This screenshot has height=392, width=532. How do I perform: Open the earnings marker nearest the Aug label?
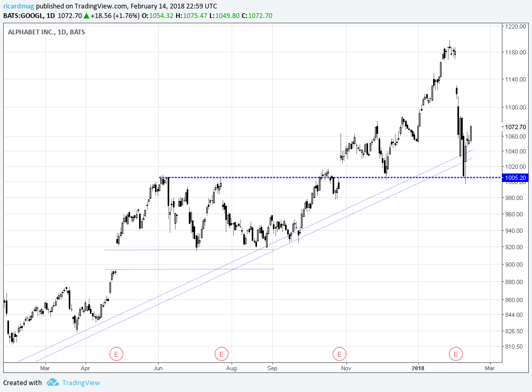click(221, 354)
